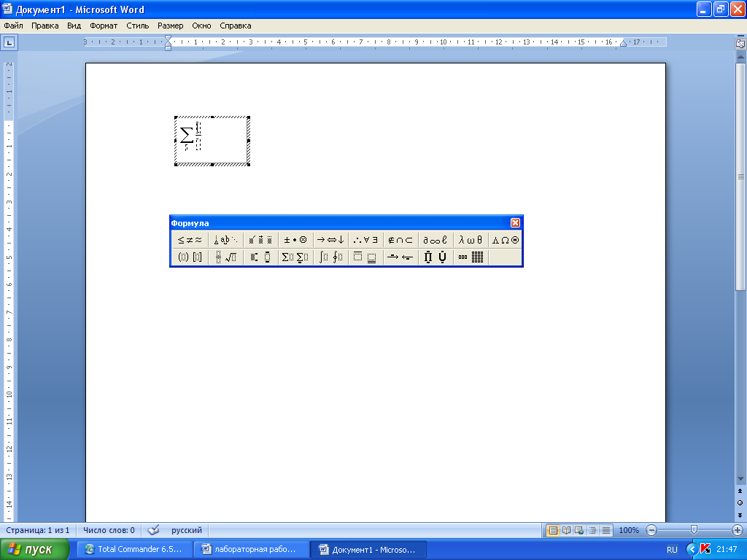This screenshot has width=747, height=560.
Task: Click the tab stop type selector on ruler
Action: 9,42
